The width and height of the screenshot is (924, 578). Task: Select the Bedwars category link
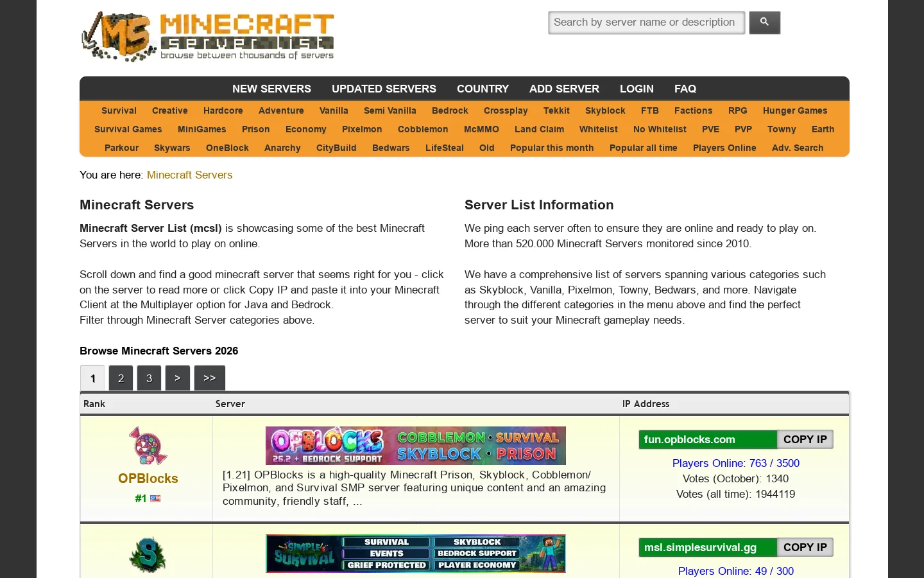391,148
